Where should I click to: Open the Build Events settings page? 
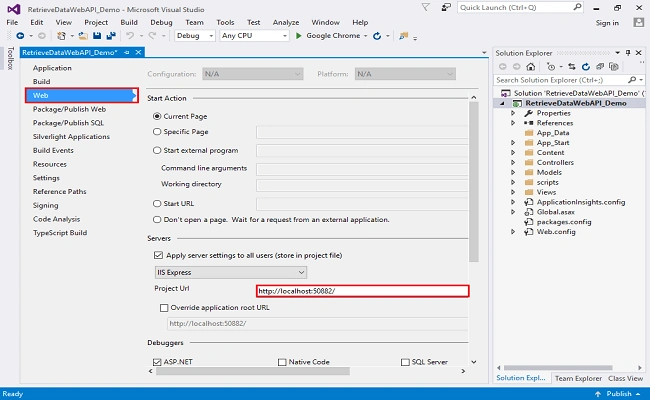53,150
